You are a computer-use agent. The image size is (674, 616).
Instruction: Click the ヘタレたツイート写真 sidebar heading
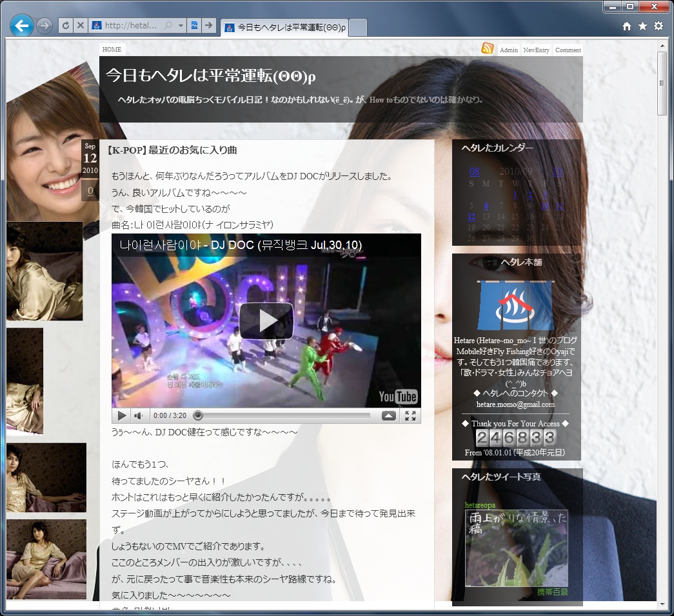click(501, 477)
